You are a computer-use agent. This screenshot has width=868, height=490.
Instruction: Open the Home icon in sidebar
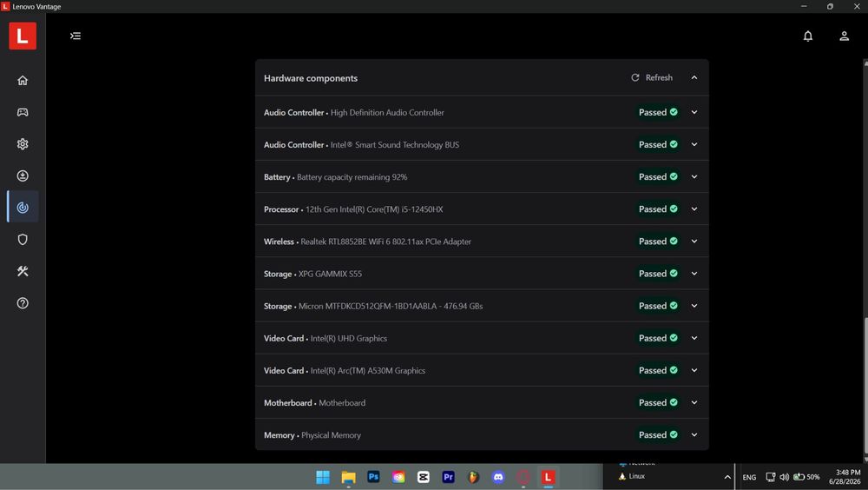[23, 81]
